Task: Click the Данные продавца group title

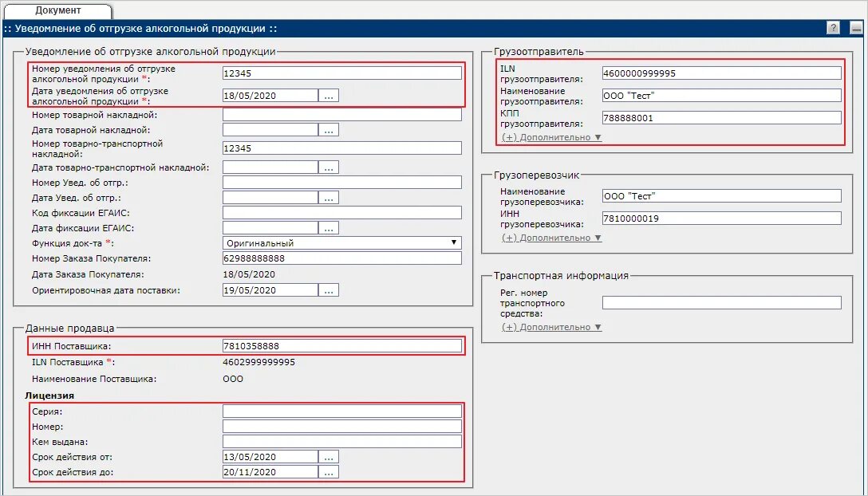Action: coord(69,329)
